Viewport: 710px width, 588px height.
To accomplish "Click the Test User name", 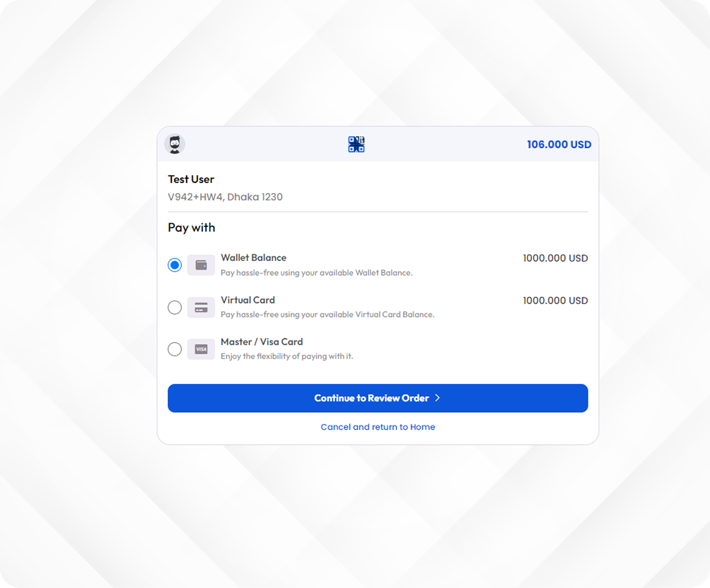I will [191, 179].
